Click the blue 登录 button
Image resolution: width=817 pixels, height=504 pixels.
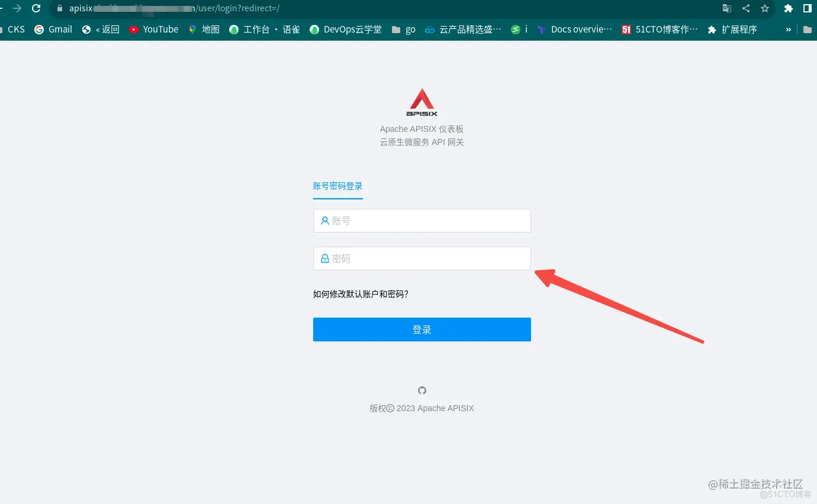click(x=422, y=329)
